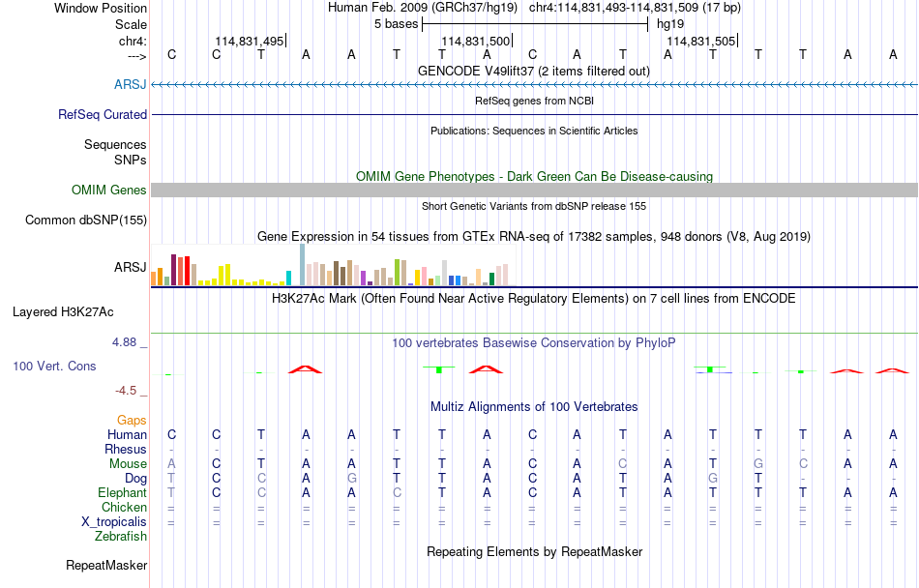Select the Chicken species row label
This screenshot has height=588, width=919.
tap(124, 507)
